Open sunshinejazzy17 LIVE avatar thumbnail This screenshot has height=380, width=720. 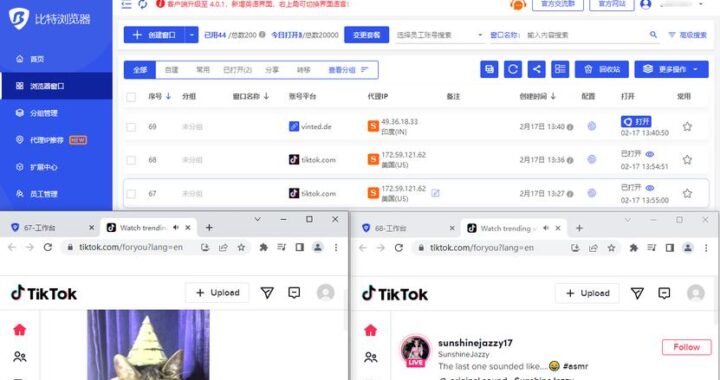tap(415, 351)
